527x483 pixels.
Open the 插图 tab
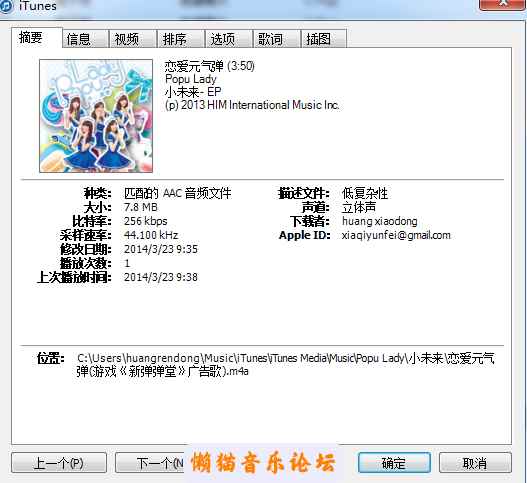(x=324, y=39)
